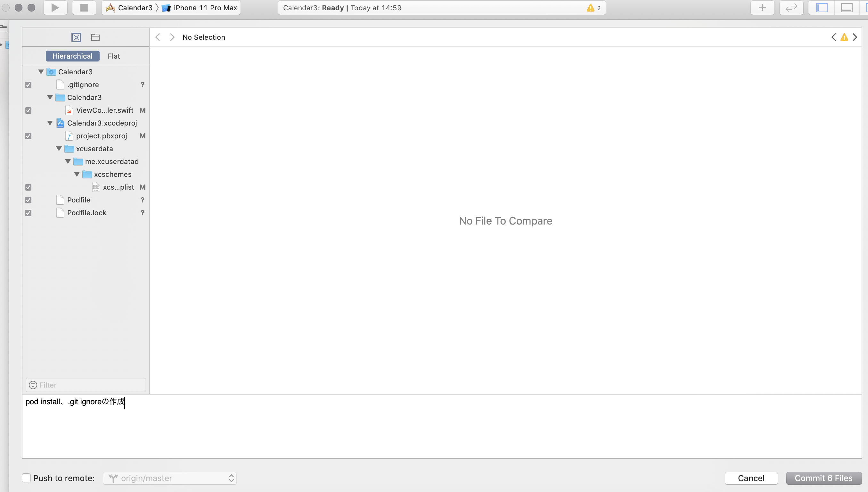This screenshot has width=868, height=492.
Task: Toggle the navigator panel visibility
Action: 822,8
